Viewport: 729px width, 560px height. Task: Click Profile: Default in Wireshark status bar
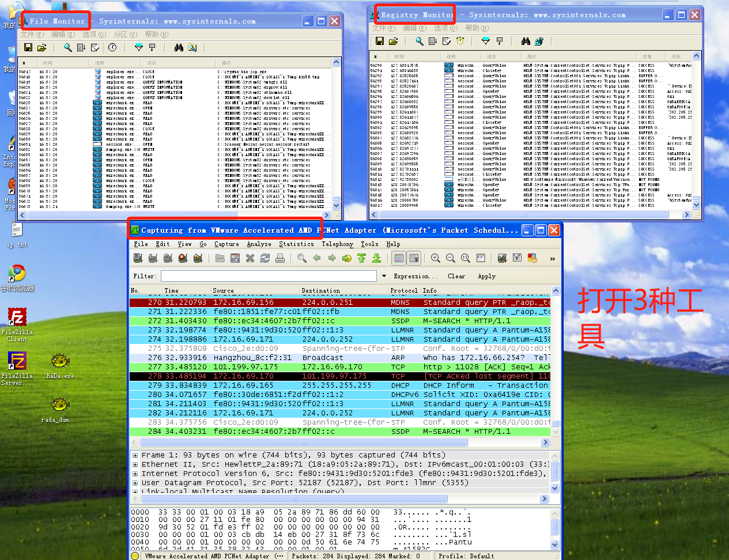click(466, 556)
